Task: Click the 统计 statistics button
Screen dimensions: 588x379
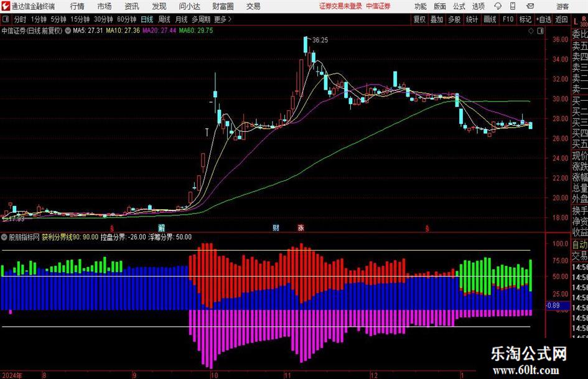Action: point(472,19)
